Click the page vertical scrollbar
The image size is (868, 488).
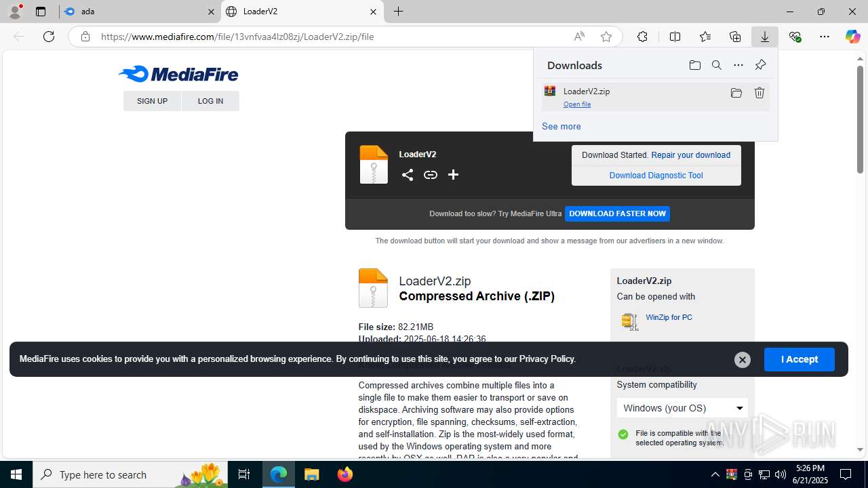pos(860,119)
